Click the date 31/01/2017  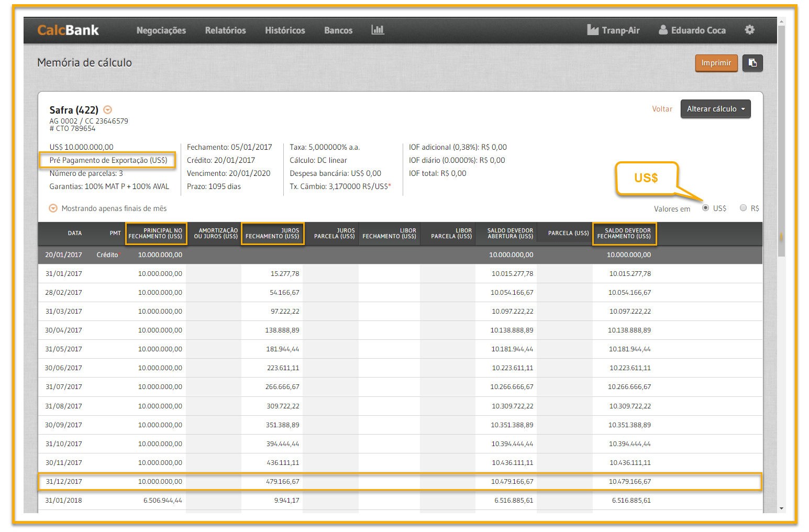click(63, 274)
